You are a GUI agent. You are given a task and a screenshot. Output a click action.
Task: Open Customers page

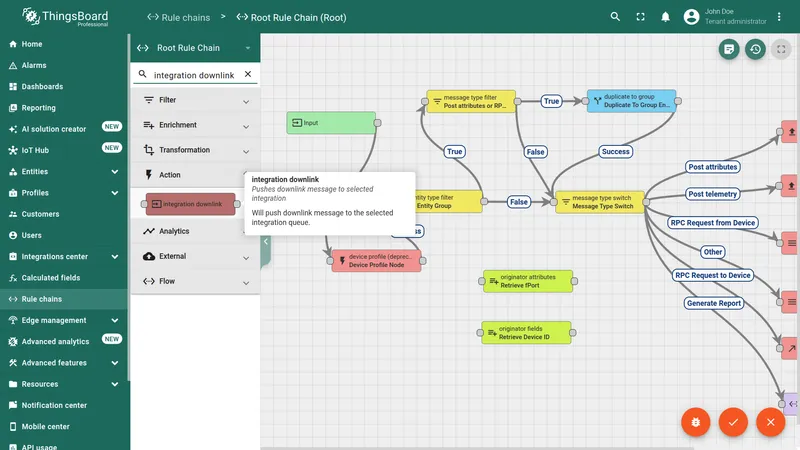[x=64, y=214]
